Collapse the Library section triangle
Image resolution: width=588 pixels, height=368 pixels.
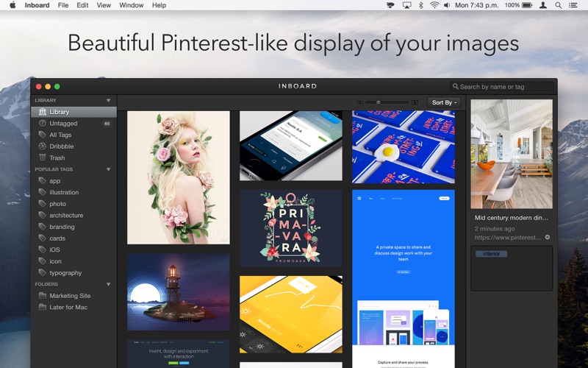pos(108,100)
